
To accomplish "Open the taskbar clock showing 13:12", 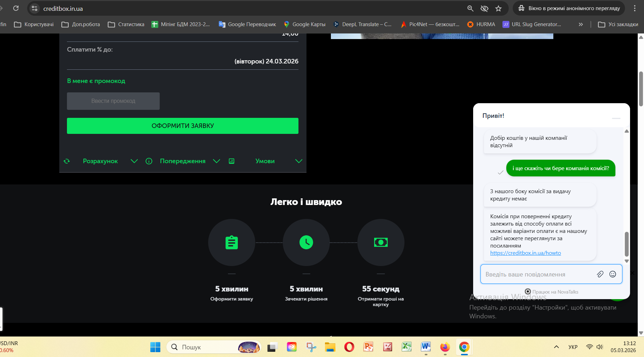I will tap(623, 347).
